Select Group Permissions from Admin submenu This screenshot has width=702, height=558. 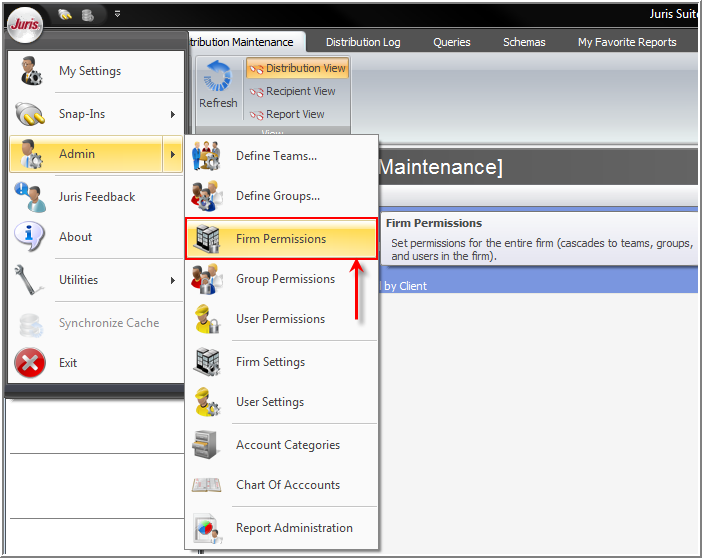point(285,279)
